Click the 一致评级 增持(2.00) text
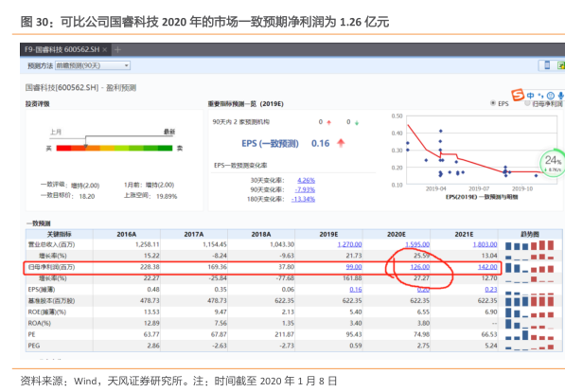 pyautogui.click(x=70, y=185)
